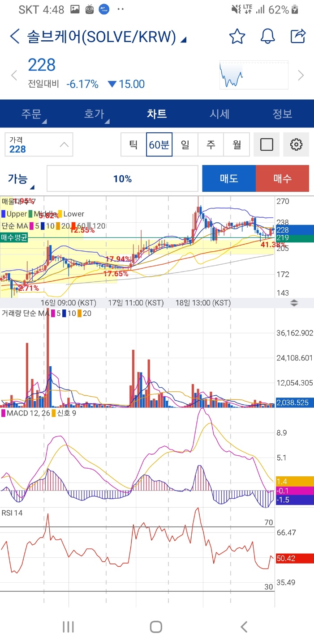The width and height of the screenshot is (314, 644).
Task: Switch to 정보 tab
Action: (x=282, y=114)
